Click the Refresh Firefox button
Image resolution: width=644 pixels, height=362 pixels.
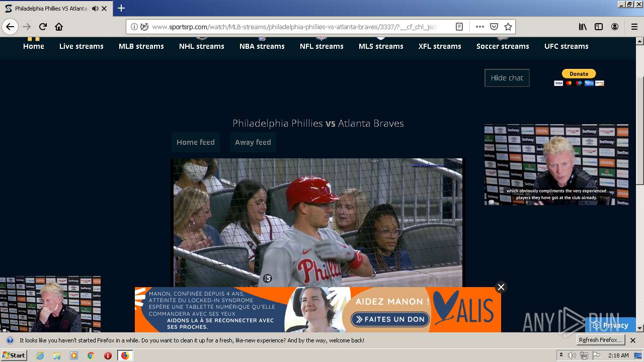coord(601,340)
